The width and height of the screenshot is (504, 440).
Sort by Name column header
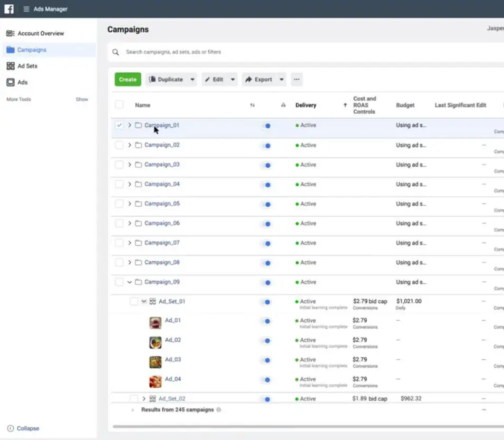point(143,105)
